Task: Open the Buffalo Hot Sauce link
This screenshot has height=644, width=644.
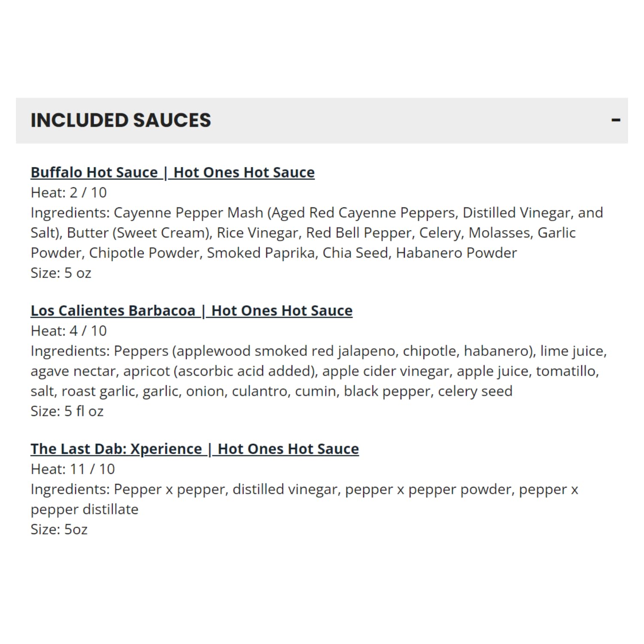Action: 173,173
